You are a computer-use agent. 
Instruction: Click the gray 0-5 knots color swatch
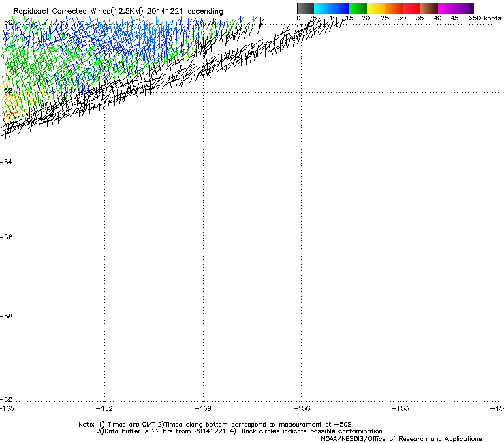tap(306, 8)
